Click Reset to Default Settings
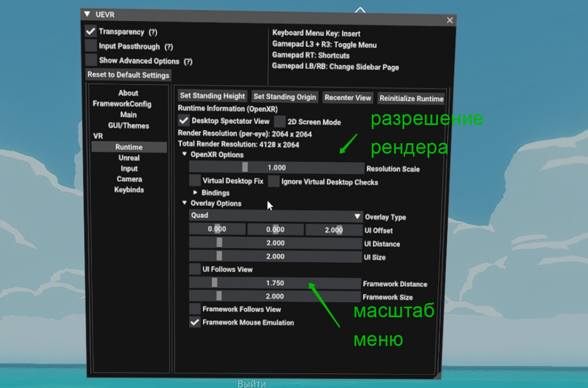 pyautogui.click(x=129, y=75)
